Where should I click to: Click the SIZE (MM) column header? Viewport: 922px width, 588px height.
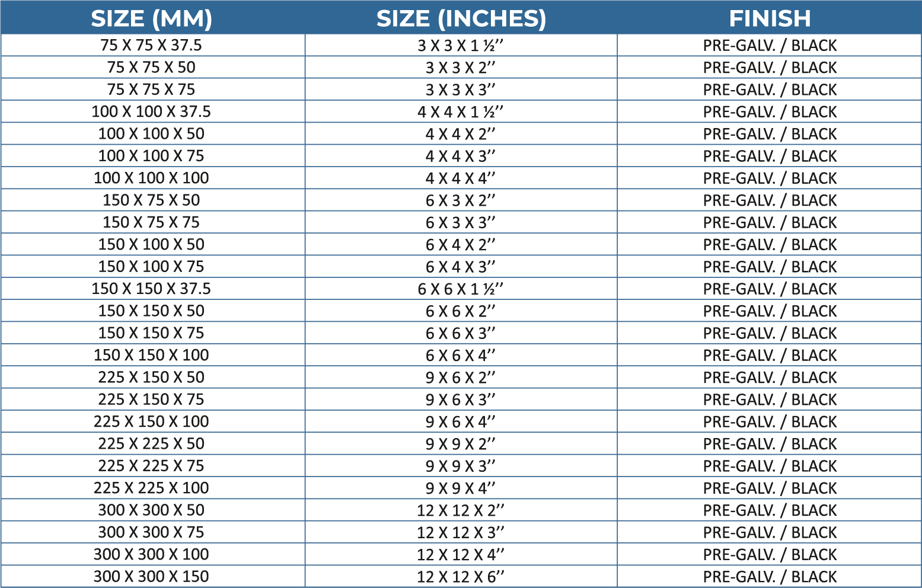151,18
